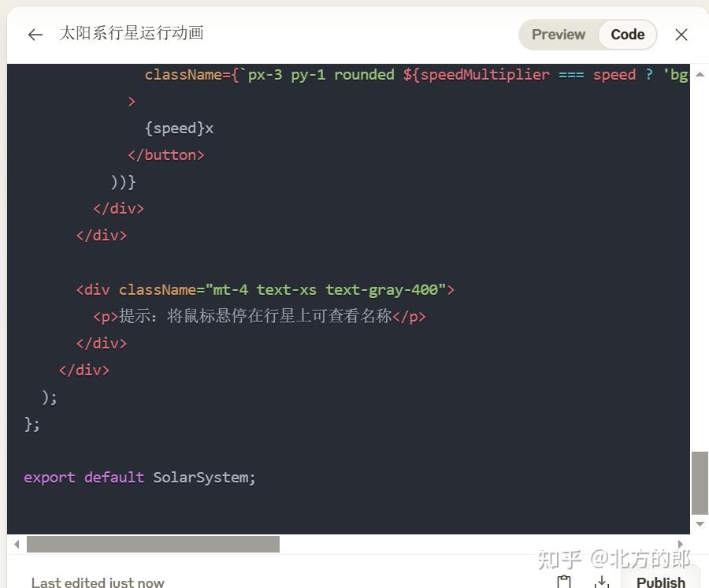Click the vertical scrollbar down arrow

(700, 524)
